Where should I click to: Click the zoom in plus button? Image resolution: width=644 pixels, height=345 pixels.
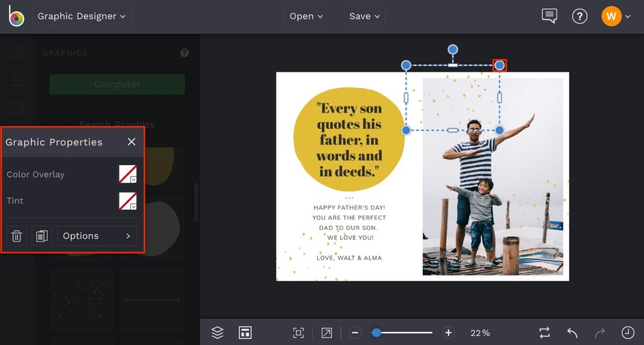pyautogui.click(x=448, y=333)
